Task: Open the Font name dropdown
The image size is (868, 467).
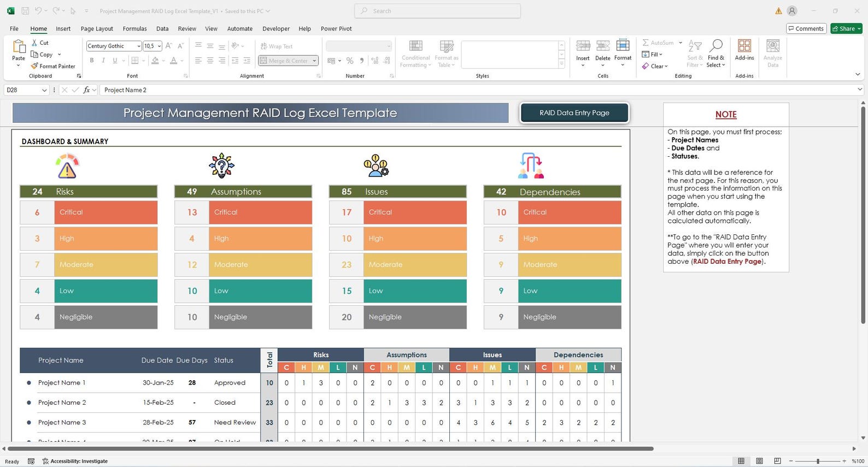Action: [x=139, y=46]
